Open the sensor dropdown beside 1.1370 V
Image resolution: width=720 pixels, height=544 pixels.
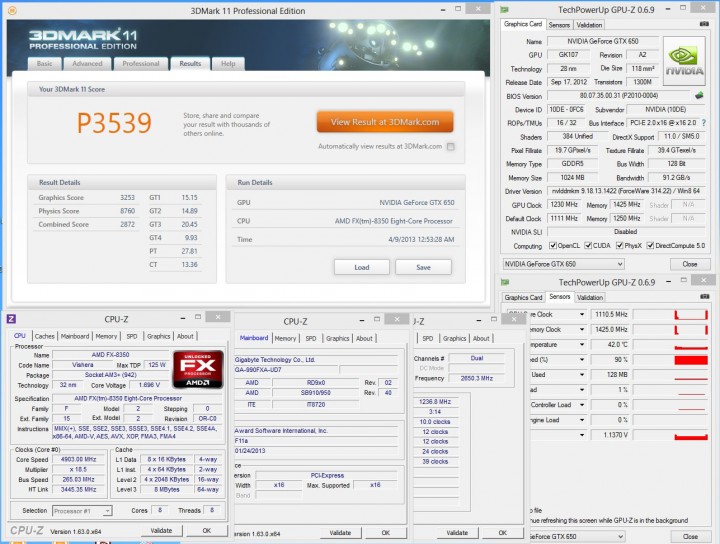582,435
